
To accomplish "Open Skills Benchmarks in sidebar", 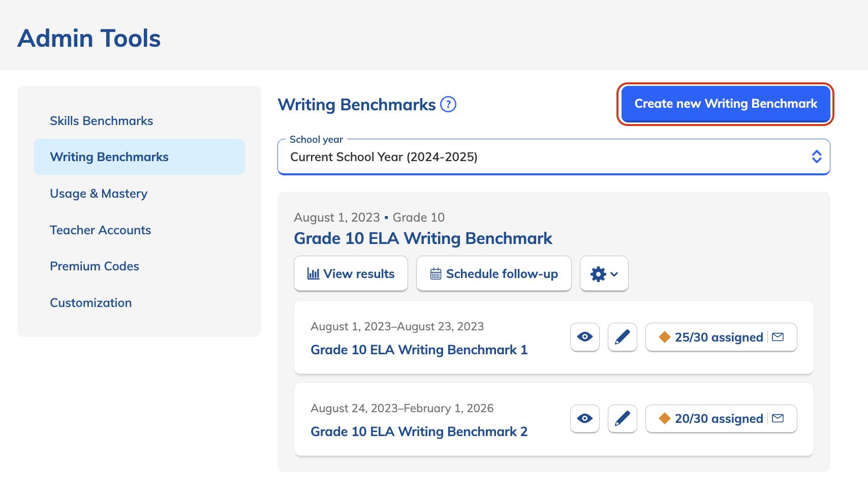I will (x=102, y=121).
